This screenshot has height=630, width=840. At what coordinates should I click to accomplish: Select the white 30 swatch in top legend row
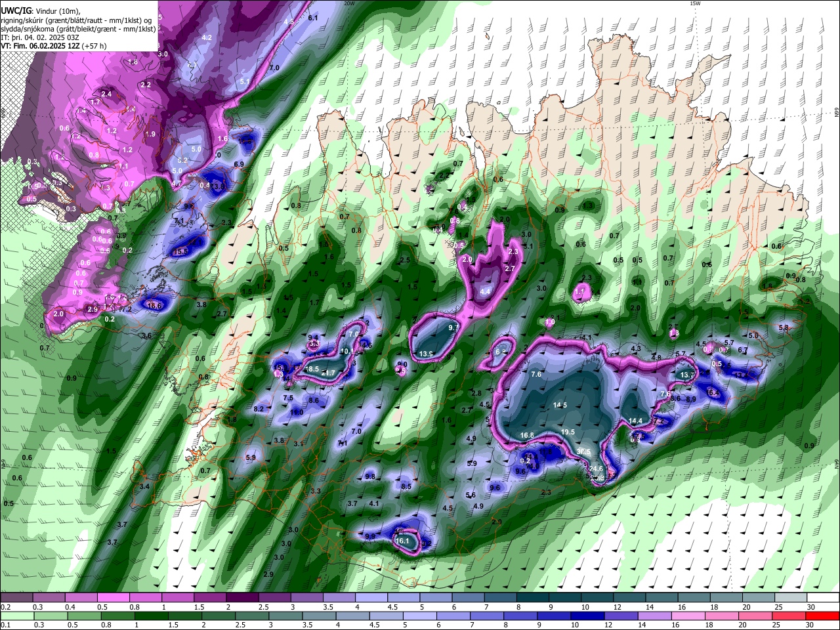[823, 597]
